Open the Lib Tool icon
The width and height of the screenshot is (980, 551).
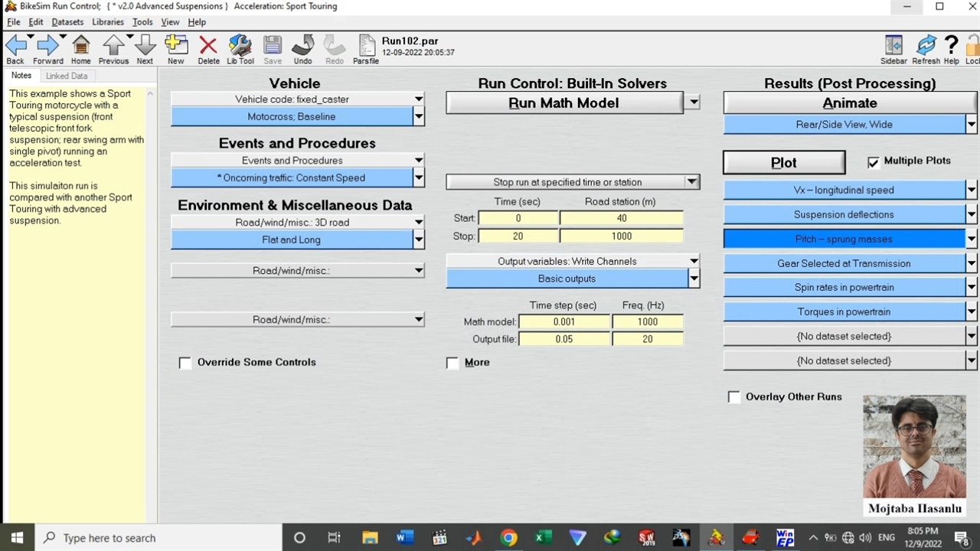pos(240,46)
